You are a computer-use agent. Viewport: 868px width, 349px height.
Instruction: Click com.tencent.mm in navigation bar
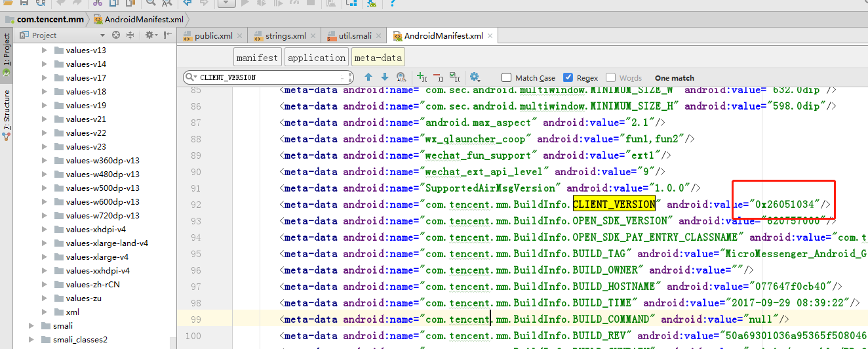click(x=44, y=20)
